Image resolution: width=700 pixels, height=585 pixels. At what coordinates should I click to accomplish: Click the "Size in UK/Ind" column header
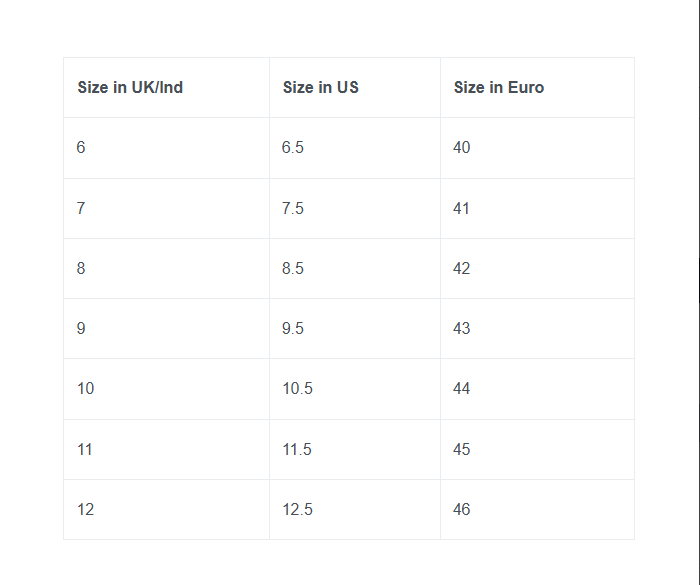(130, 88)
